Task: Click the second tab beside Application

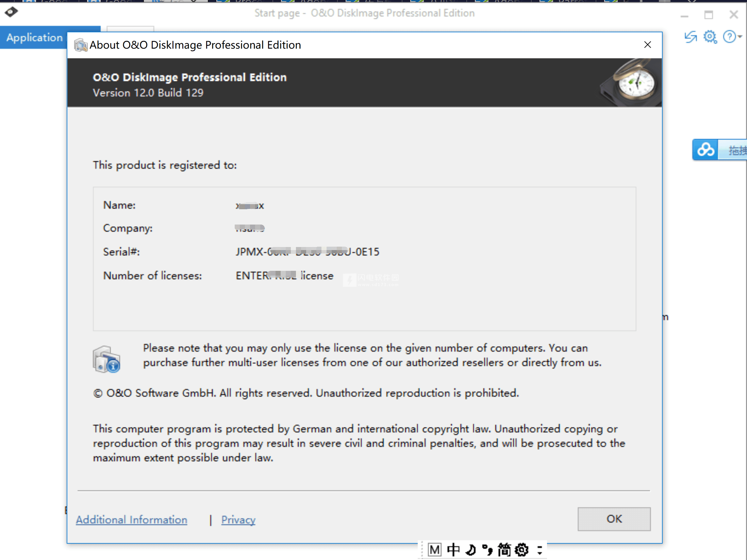Action: [130, 29]
